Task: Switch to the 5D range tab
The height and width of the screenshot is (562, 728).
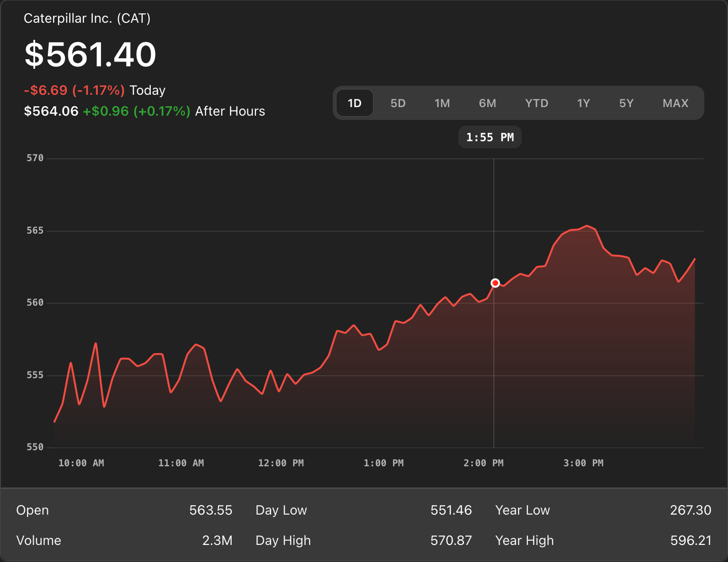Action: [398, 103]
